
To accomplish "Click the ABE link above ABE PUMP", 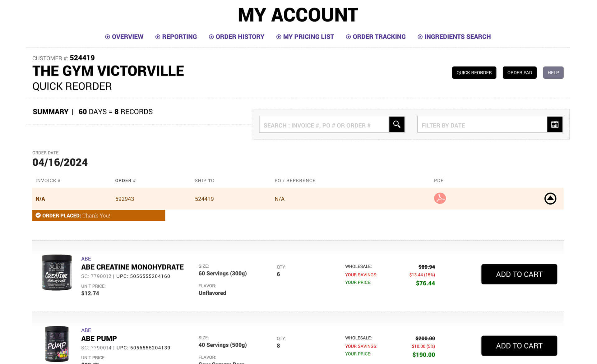I will pyautogui.click(x=86, y=330).
